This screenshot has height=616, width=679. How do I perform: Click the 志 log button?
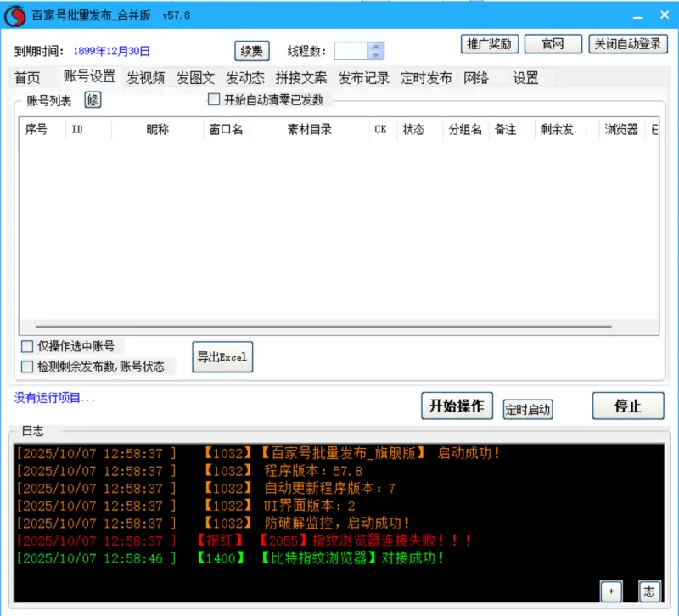(648, 591)
